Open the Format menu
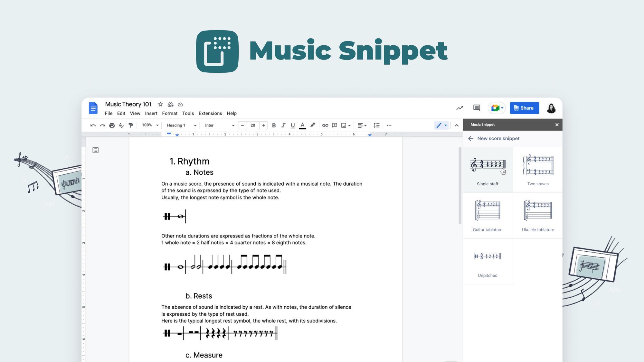 point(170,113)
